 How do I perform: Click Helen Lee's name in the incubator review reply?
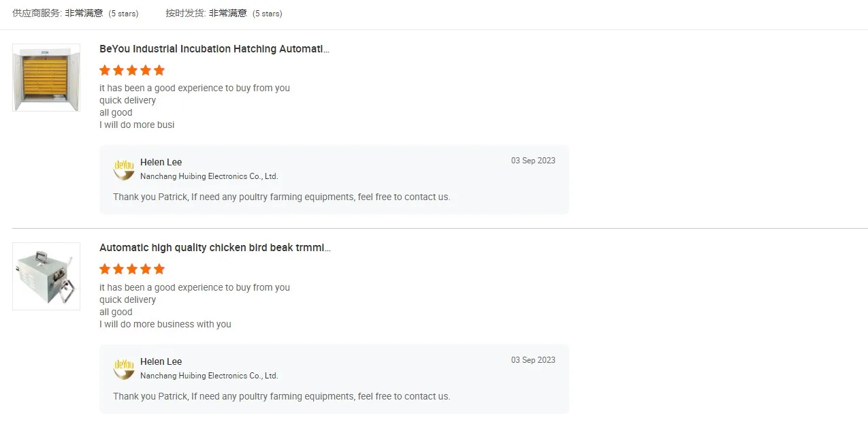pos(161,162)
